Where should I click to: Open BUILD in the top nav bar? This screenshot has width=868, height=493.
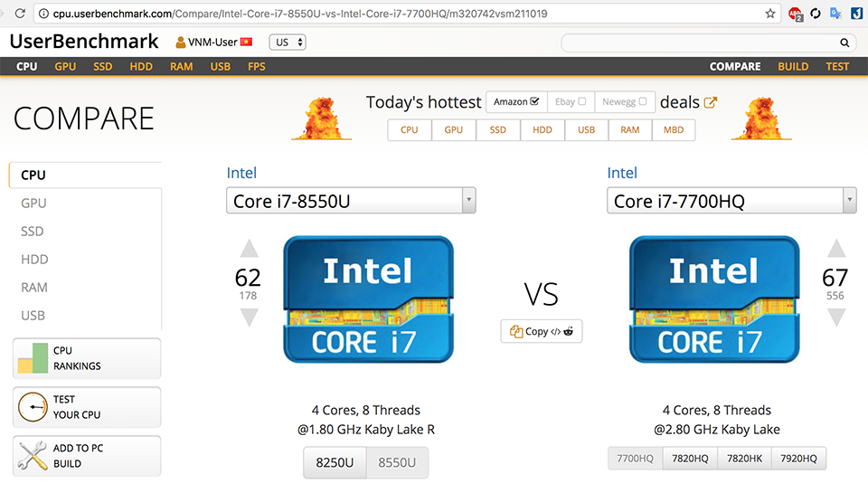[793, 66]
